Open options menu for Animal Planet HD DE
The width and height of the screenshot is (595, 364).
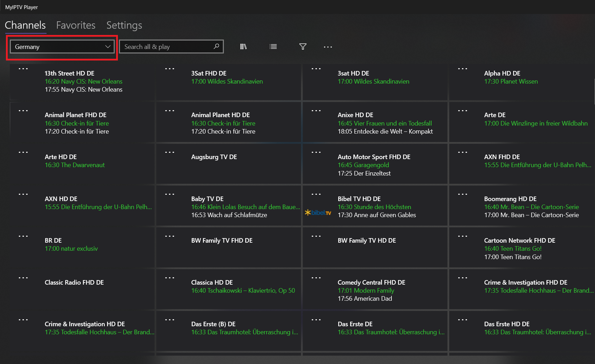[x=170, y=110]
